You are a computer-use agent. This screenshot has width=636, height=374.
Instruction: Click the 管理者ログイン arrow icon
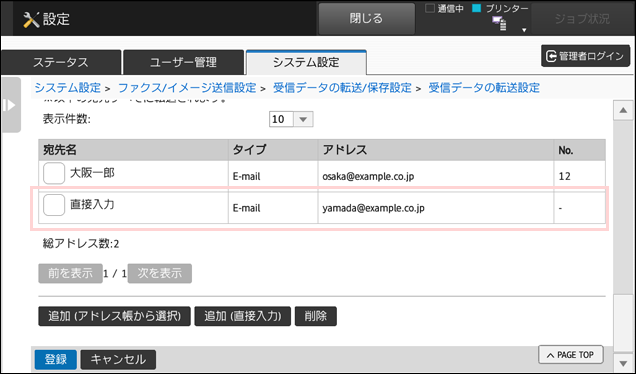551,56
